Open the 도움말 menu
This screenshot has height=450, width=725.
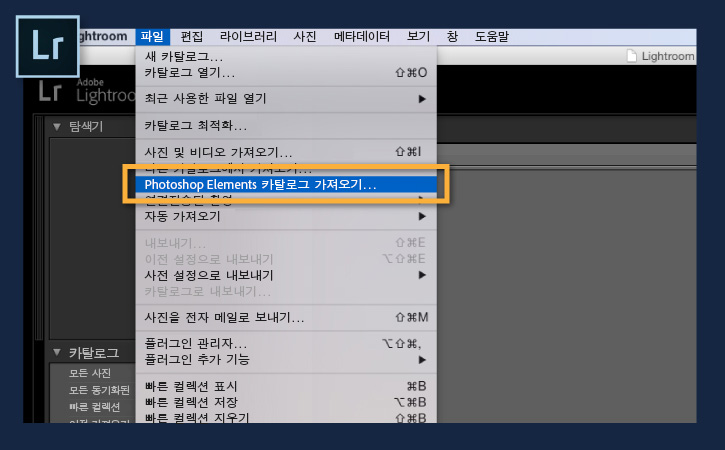[x=492, y=37]
